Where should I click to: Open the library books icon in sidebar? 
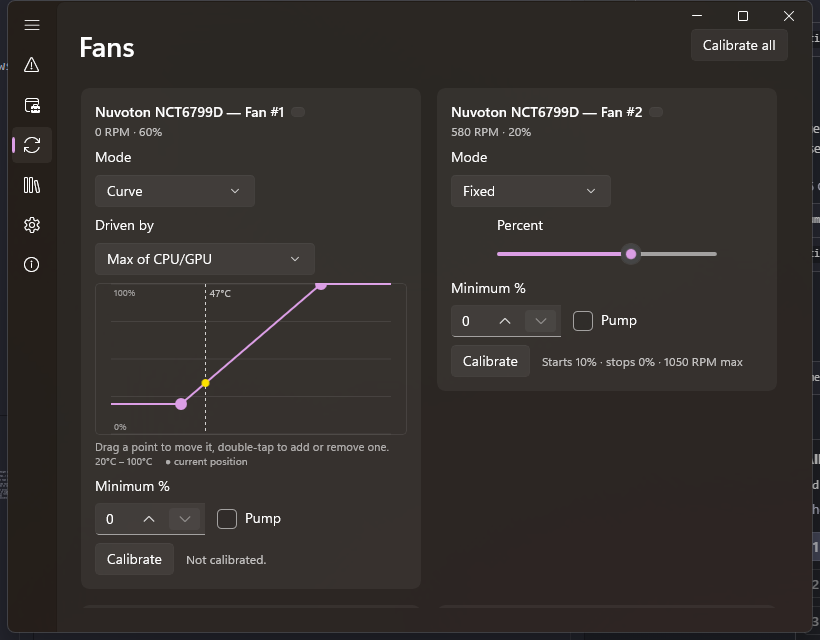(32, 185)
